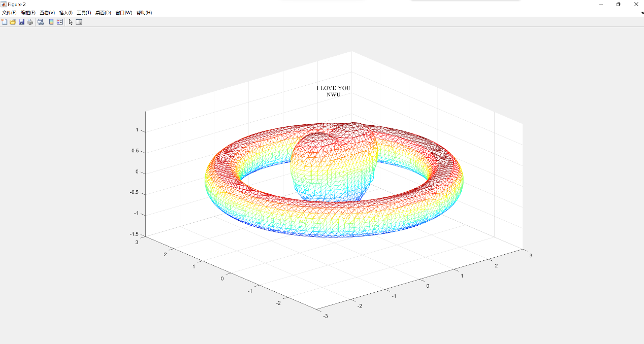The height and width of the screenshot is (344, 644).
Task: Print the figure with the printer icon
Action: point(30,22)
